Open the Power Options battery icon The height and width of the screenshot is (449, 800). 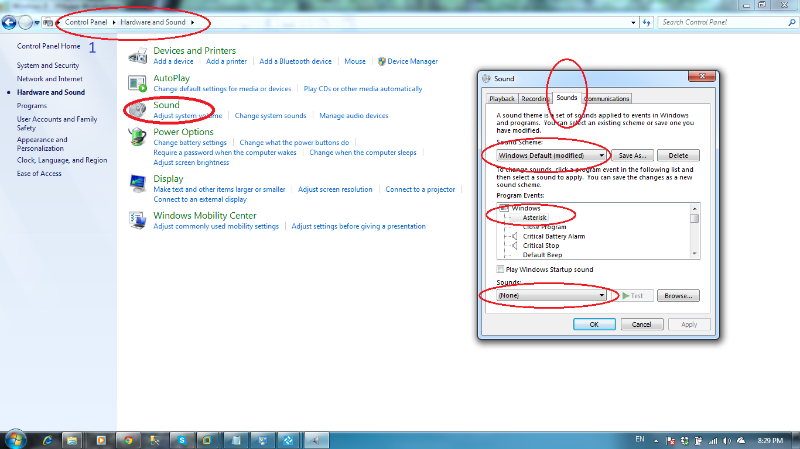[x=138, y=137]
